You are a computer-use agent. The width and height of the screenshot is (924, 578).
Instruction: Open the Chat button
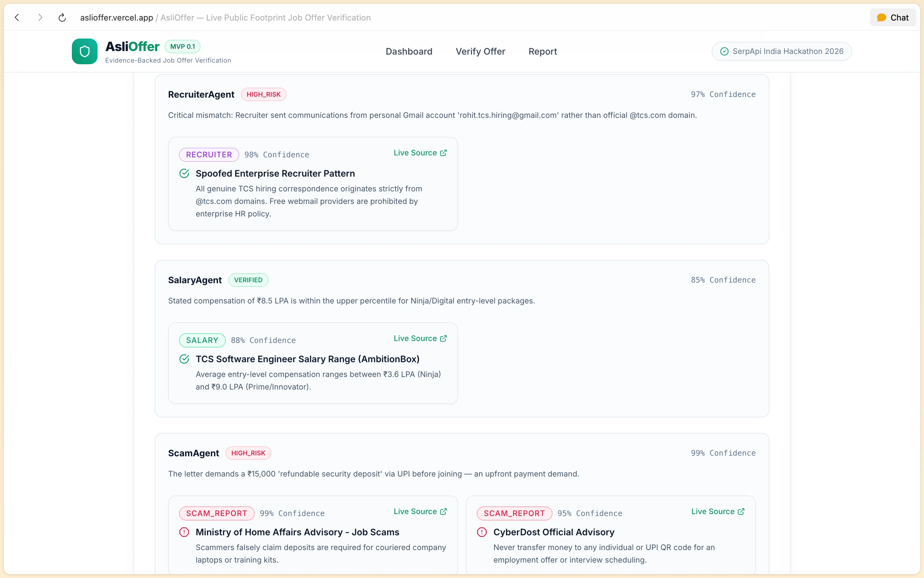pyautogui.click(x=893, y=18)
